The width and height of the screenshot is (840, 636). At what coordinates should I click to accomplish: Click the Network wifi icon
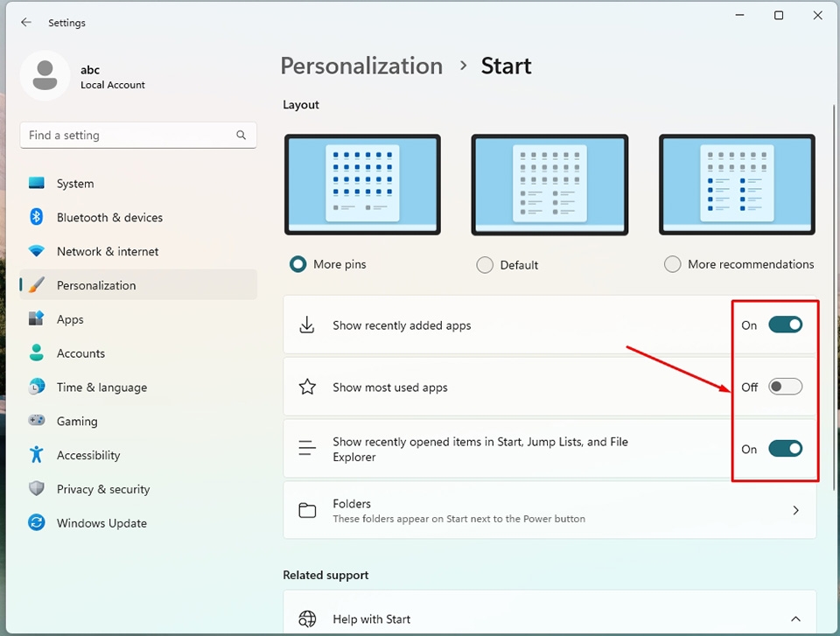coord(37,251)
